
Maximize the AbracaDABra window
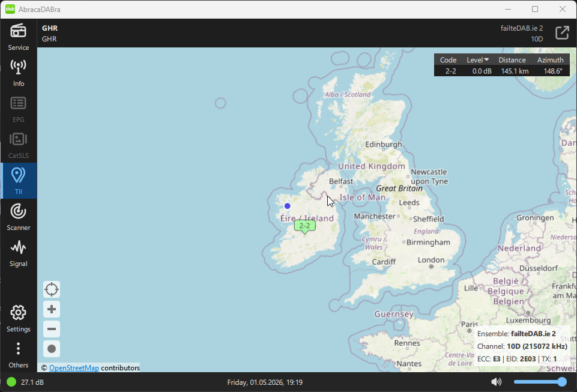point(535,9)
